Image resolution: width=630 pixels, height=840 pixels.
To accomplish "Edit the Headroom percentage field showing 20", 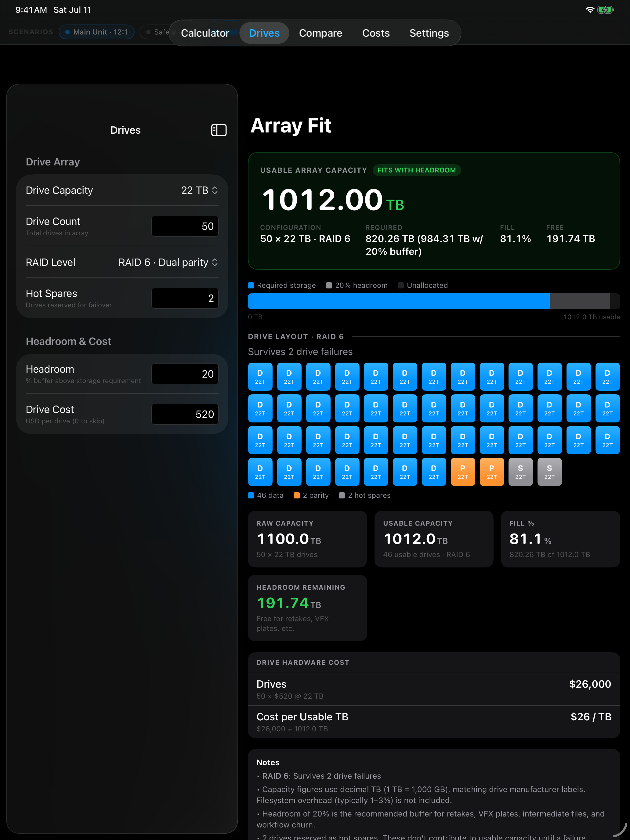I will [185, 374].
